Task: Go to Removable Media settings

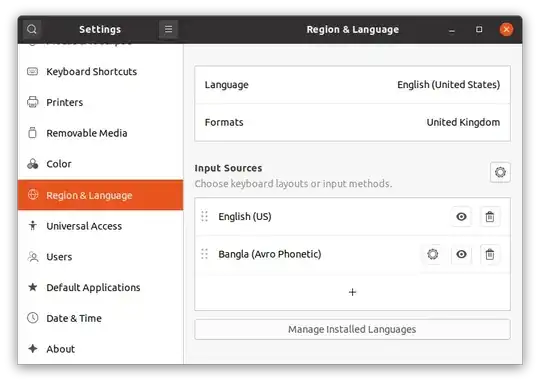Action: coord(101,133)
